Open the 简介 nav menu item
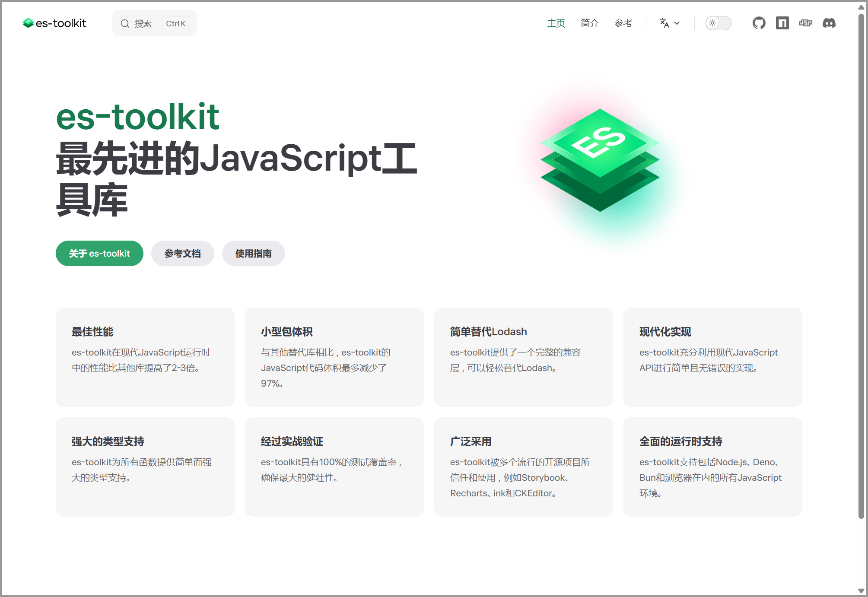 tap(589, 23)
